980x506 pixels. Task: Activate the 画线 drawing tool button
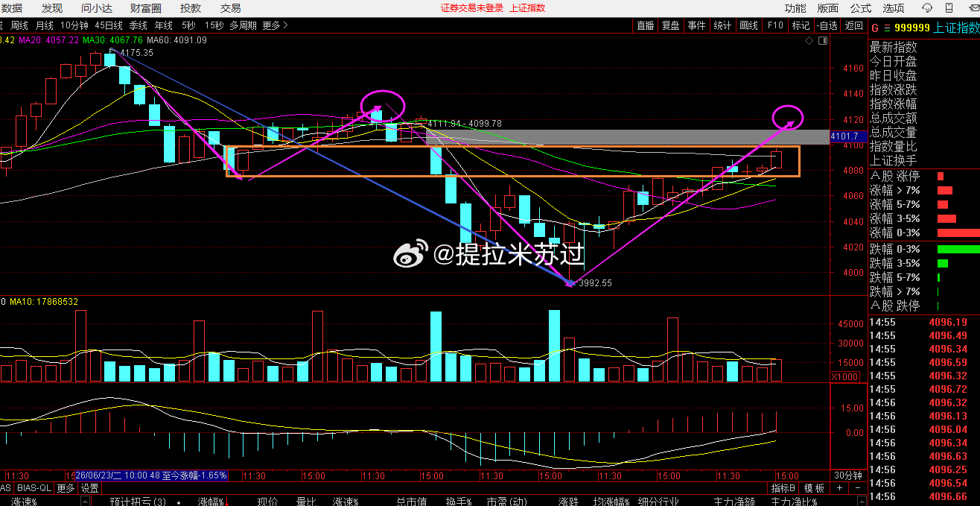click(x=748, y=25)
